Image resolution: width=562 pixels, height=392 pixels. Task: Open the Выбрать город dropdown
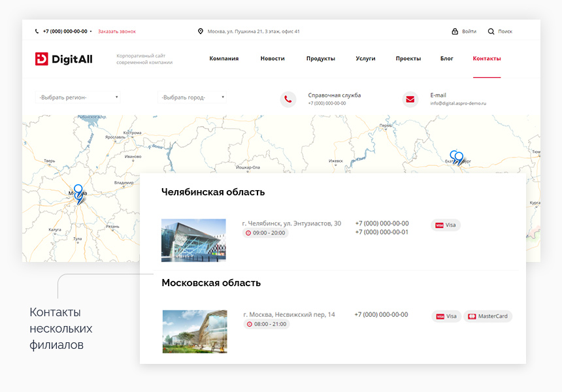(x=191, y=97)
